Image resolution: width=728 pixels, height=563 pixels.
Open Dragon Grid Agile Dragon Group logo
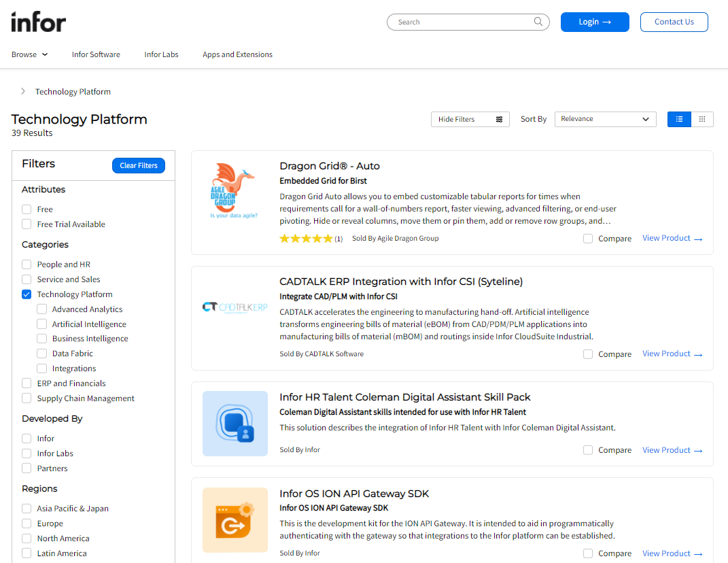point(235,190)
